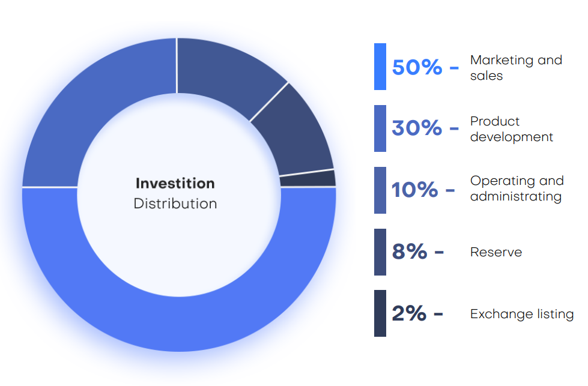Click the 2% percentage label
Viewport: 588px width, 386px height.
409,313
